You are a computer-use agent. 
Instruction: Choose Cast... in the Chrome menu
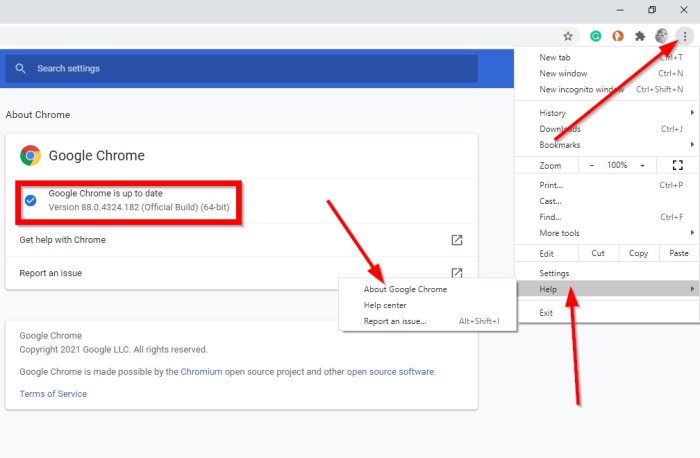[x=607, y=201]
